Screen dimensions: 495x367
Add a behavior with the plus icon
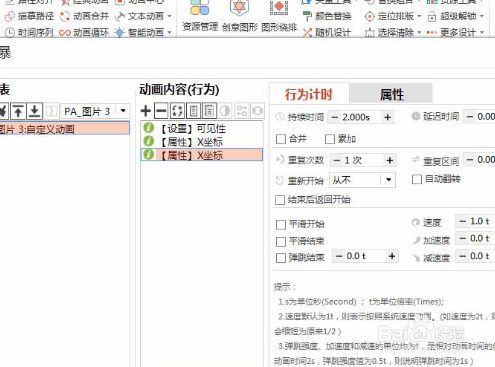(x=146, y=111)
